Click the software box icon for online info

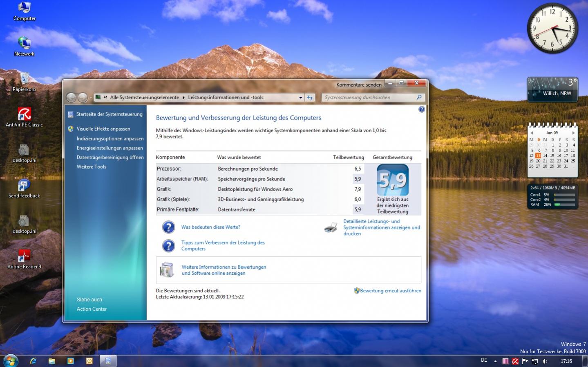[x=167, y=270]
